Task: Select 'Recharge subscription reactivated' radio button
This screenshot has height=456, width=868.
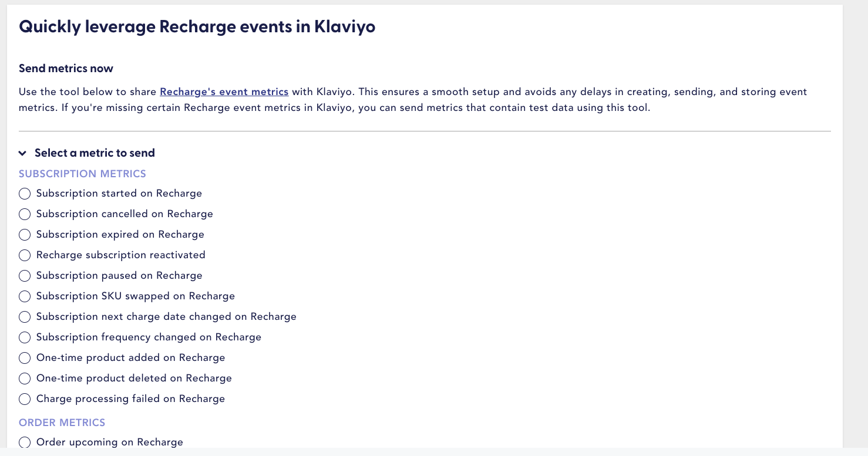Action: tap(25, 255)
